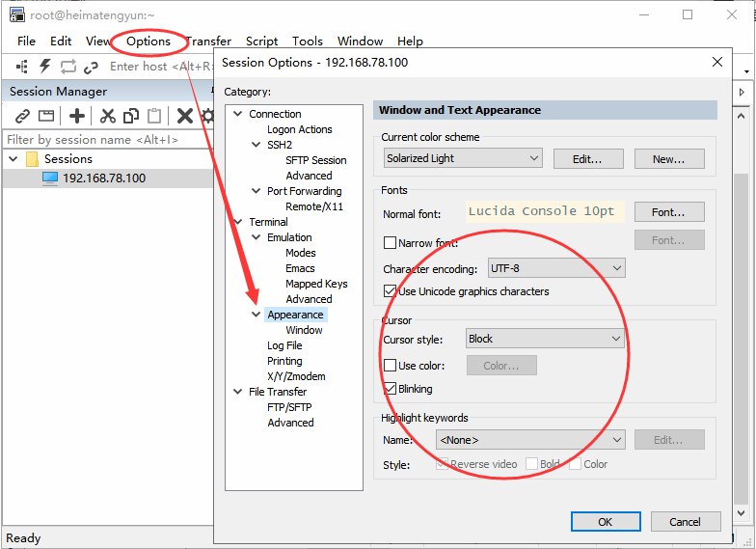Click the Font... button for Normal font
This screenshot has width=756, height=549.
(669, 212)
